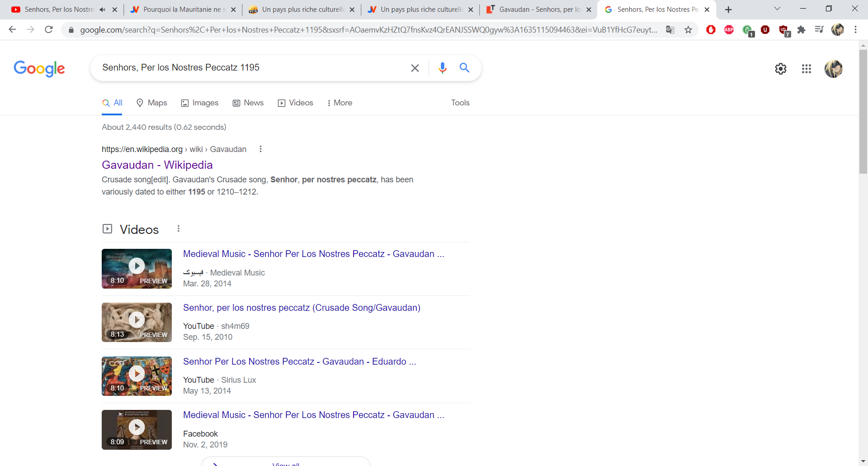The height and width of the screenshot is (466, 868).
Task: Select the Images search tab
Action: pos(200,103)
